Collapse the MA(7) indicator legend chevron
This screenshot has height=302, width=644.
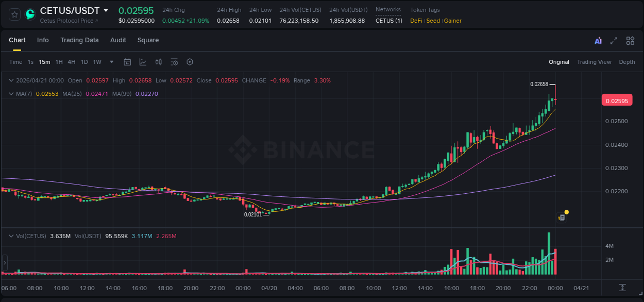tap(11, 94)
